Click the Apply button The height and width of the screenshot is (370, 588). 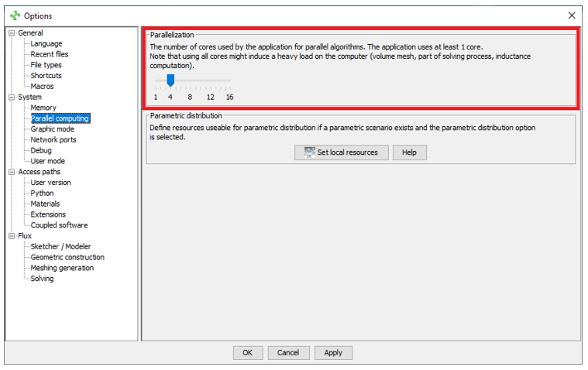[333, 353]
